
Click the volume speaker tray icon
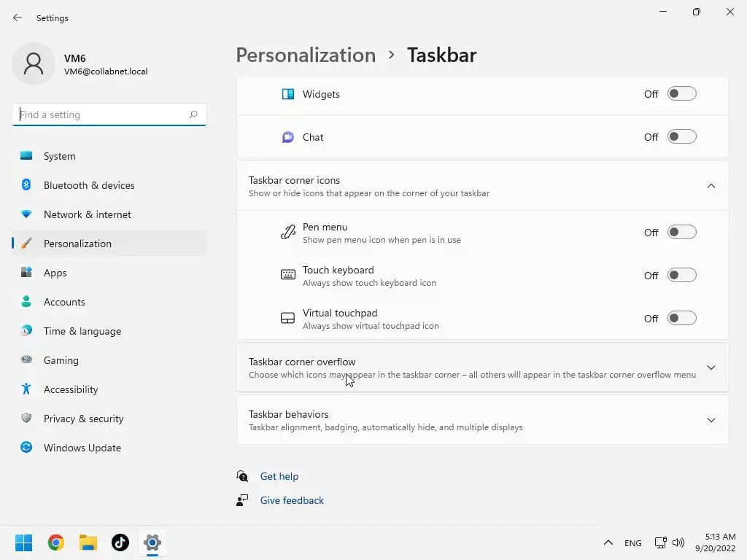click(x=678, y=542)
